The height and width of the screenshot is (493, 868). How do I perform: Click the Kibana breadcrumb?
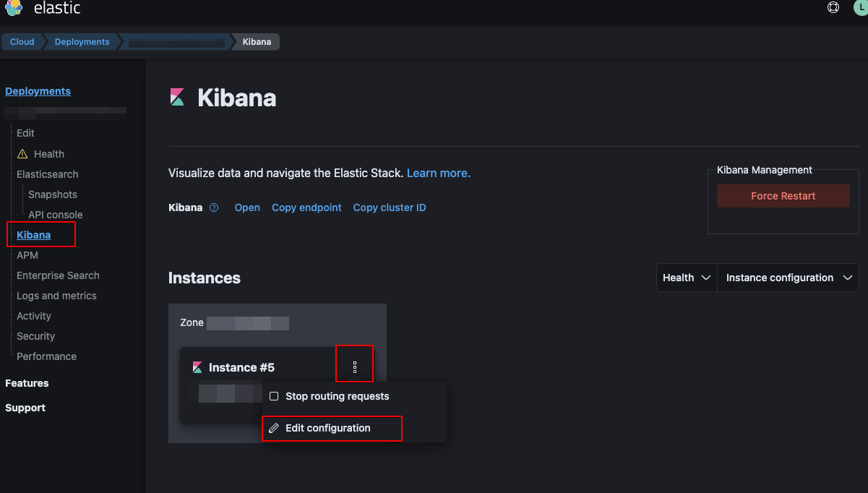tap(257, 42)
